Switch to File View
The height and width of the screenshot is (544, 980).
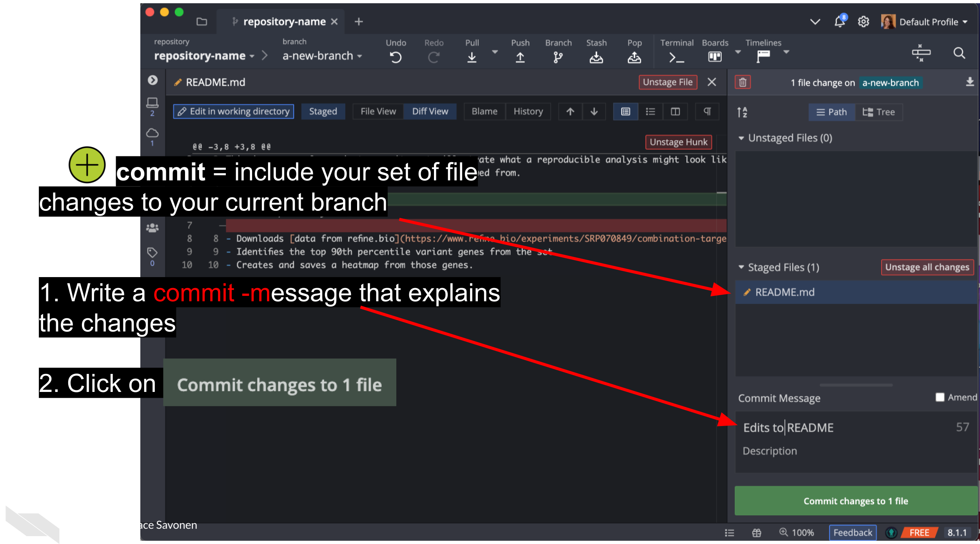(378, 112)
